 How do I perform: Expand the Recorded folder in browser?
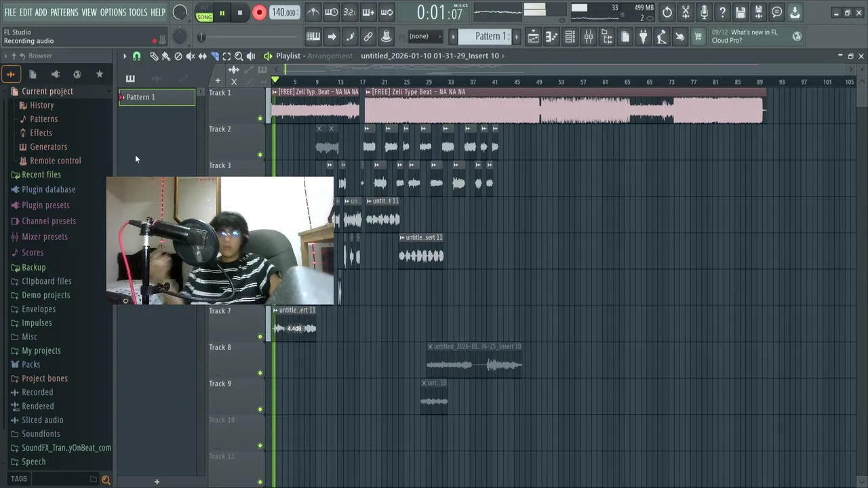tap(37, 392)
